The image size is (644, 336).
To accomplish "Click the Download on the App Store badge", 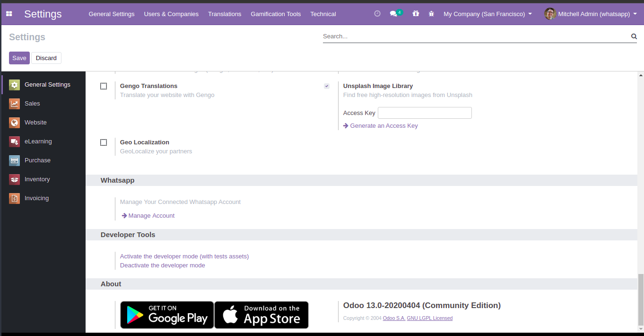I will [261, 315].
